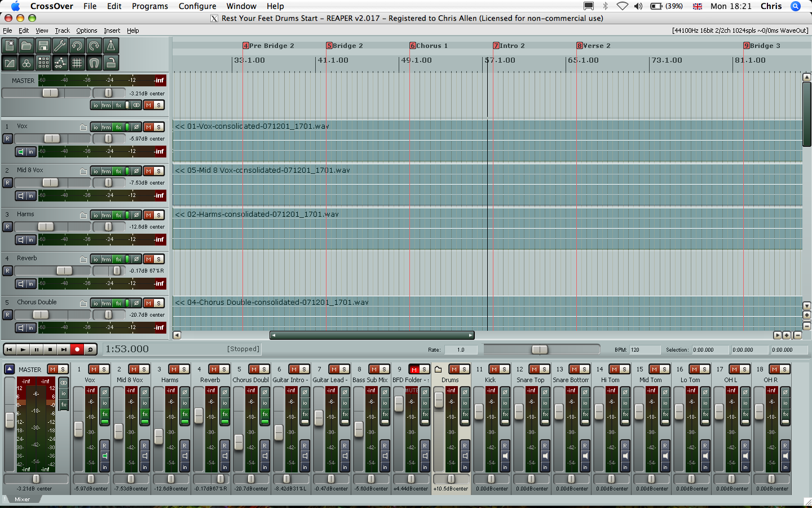
Task: Solo the Drums mixer channel
Action: pyautogui.click(x=464, y=369)
